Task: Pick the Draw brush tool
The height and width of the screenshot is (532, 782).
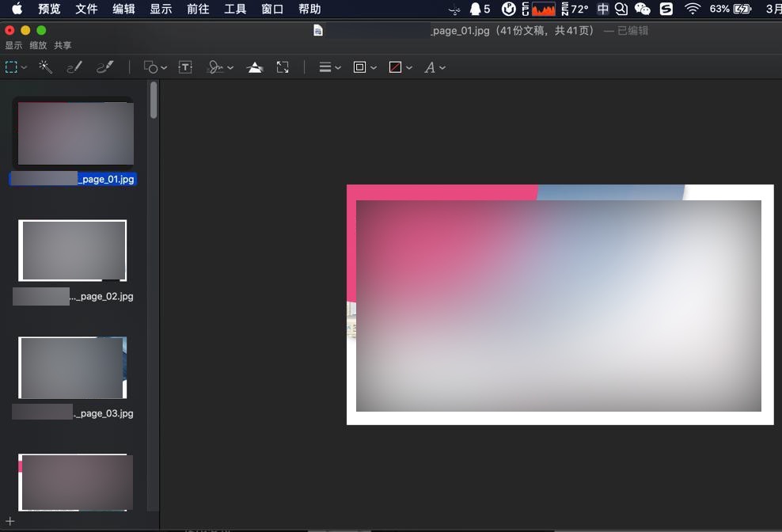Action: click(x=104, y=67)
